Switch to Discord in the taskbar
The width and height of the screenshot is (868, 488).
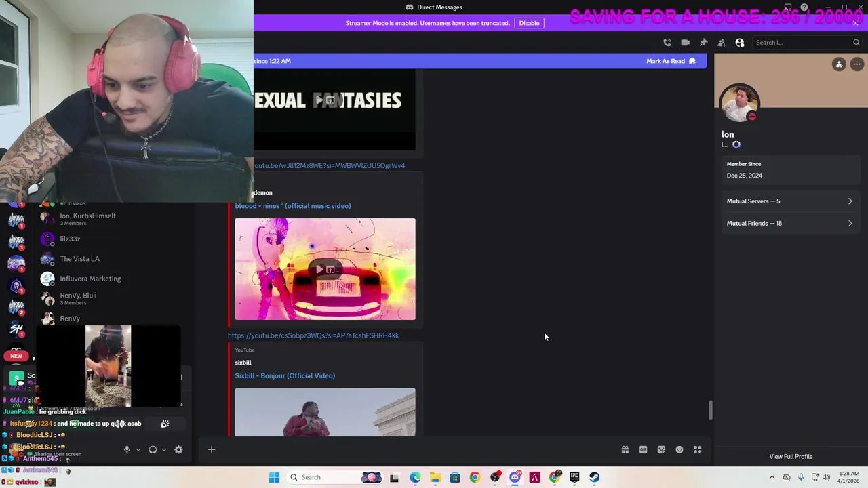(x=515, y=477)
